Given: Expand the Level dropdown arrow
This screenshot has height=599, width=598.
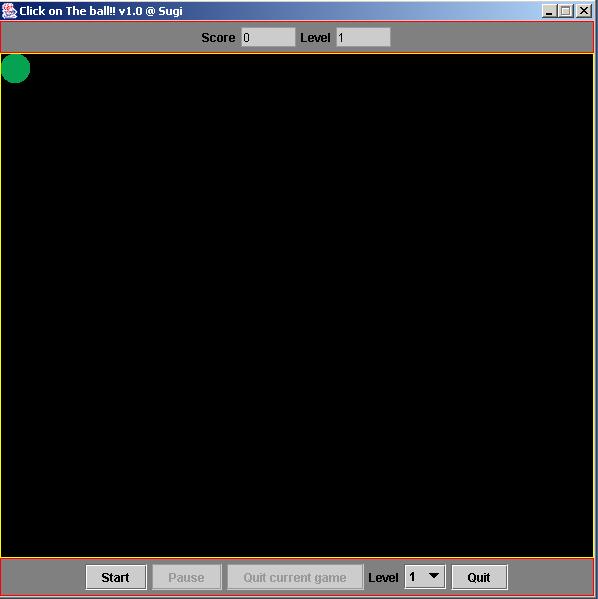Looking at the screenshot, I should point(433,576).
